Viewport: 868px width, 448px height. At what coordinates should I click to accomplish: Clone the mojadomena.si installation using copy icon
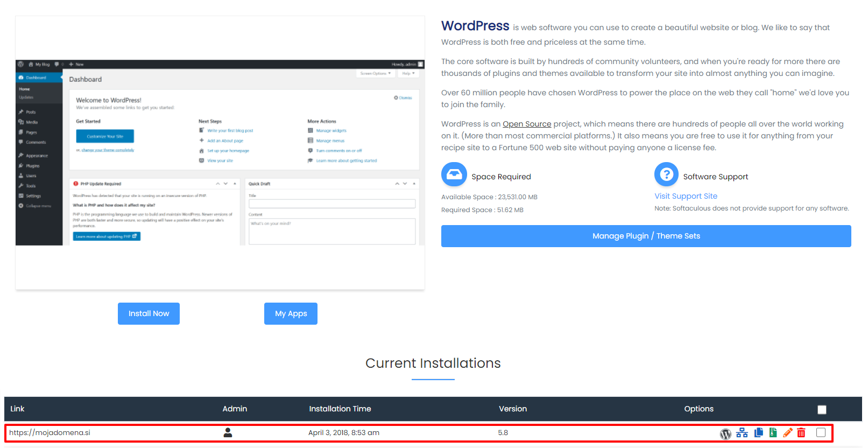pyautogui.click(x=759, y=432)
